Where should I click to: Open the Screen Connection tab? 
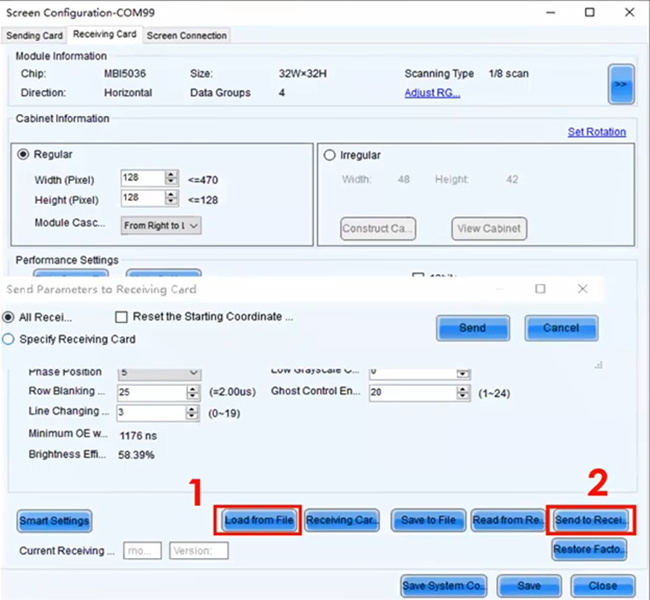point(187,35)
